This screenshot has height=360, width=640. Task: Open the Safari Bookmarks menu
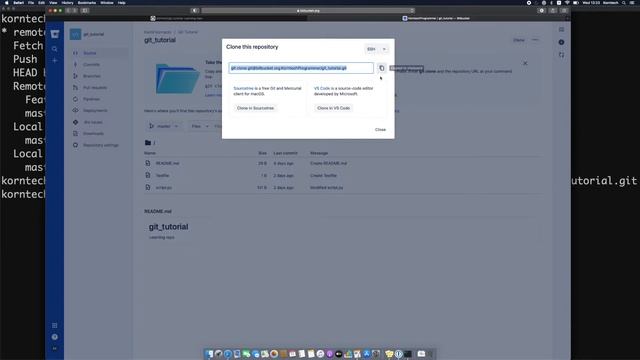pyautogui.click(x=87, y=2)
